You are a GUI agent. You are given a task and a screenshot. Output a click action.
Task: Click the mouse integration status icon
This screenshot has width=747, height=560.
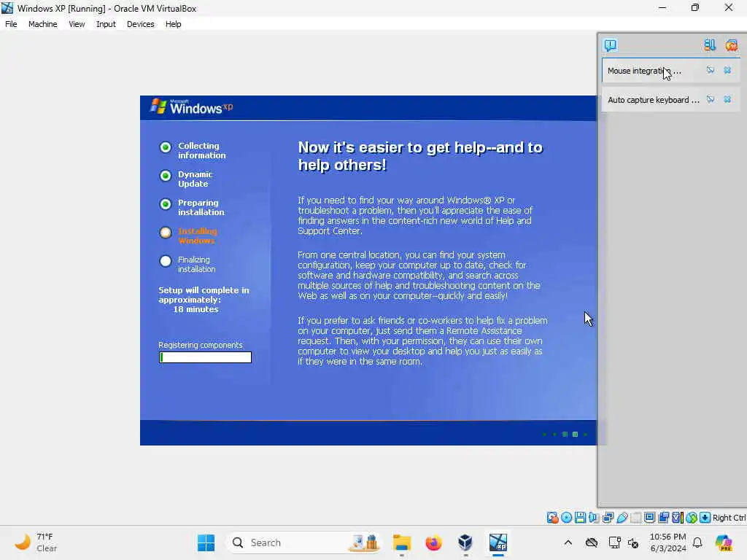tap(692, 518)
